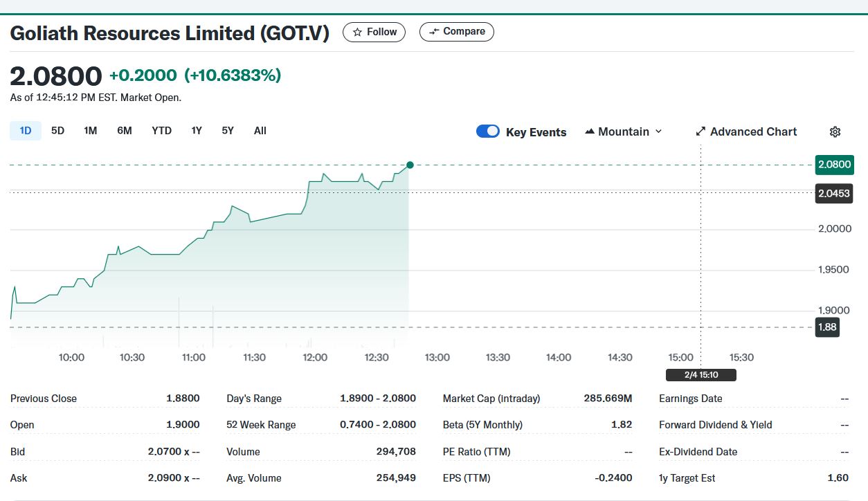Show the 6M chart range
The width and height of the screenshot is (868, 501).
[x=125, y=131]
